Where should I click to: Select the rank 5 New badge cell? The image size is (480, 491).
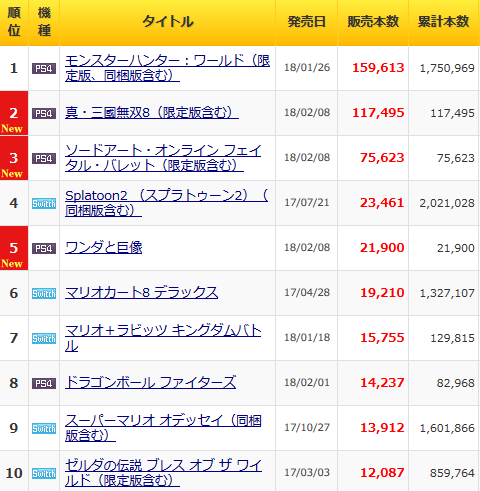click(14, 248)
